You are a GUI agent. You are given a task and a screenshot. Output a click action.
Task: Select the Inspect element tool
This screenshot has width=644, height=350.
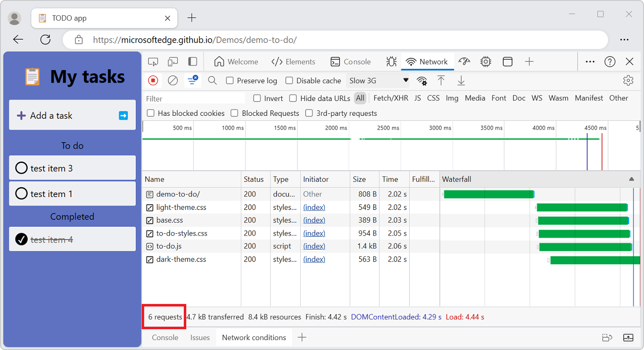153,61
